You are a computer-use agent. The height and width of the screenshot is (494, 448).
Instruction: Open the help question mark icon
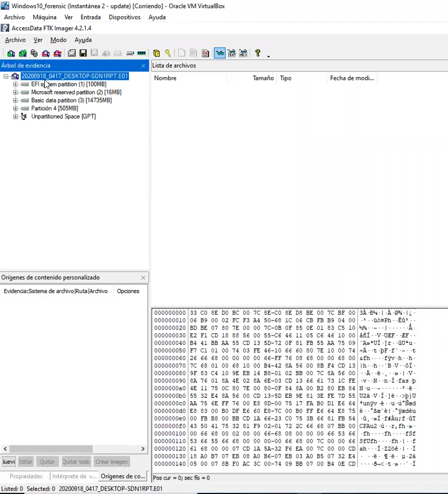(x=258, y=53)
